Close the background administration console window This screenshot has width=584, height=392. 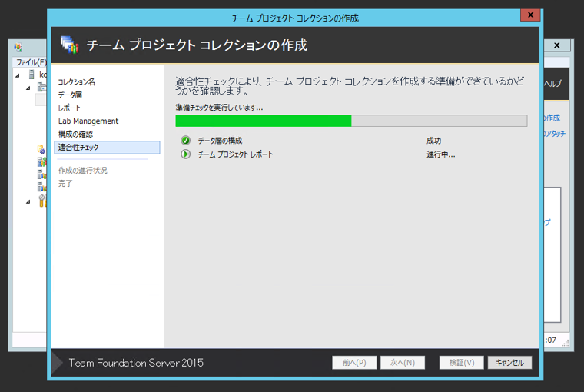[557, 45]
